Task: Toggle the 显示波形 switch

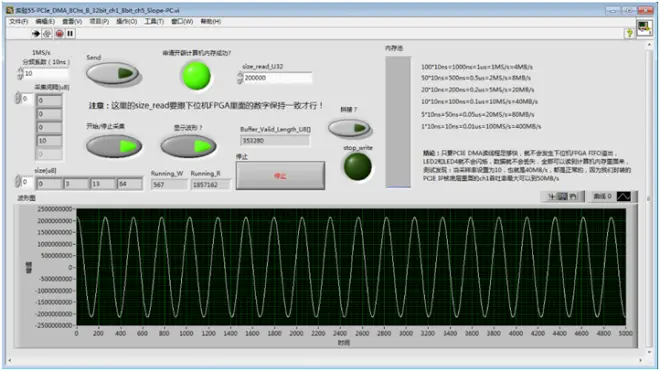Action: tap(189, 146)
